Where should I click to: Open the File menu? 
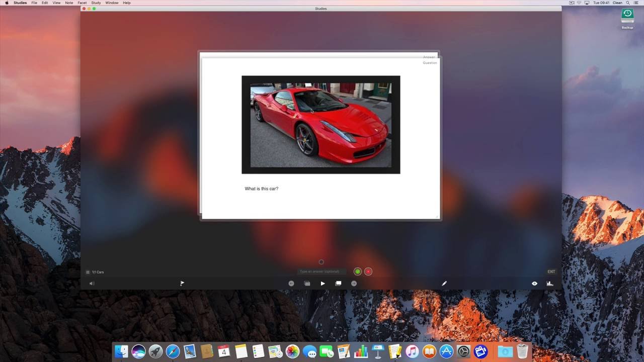(34, 3)
